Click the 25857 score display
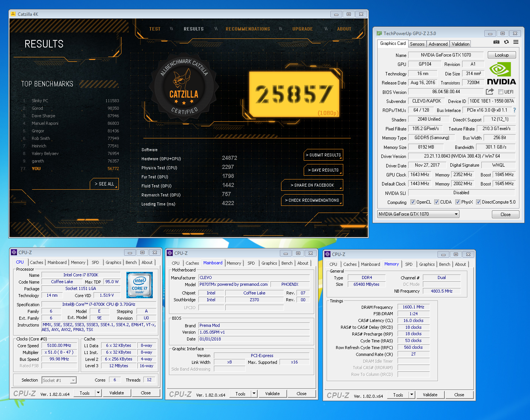 [x=294, y=94]
